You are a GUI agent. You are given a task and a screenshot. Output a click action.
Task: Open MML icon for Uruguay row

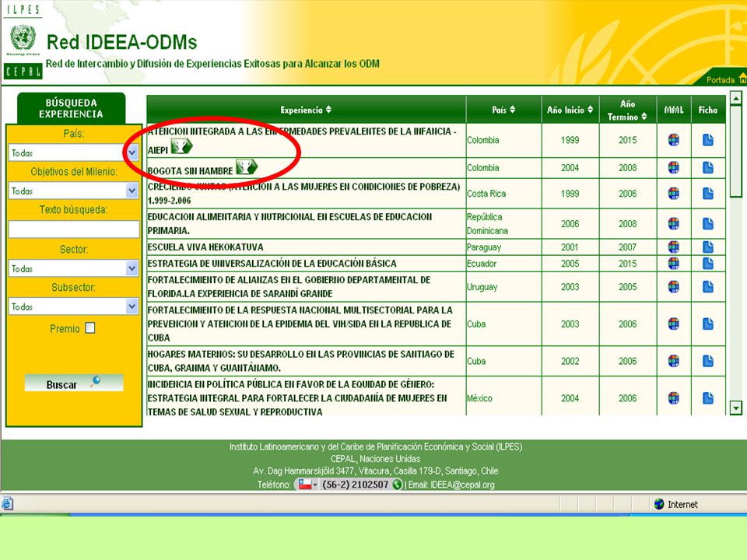(674, 287)
